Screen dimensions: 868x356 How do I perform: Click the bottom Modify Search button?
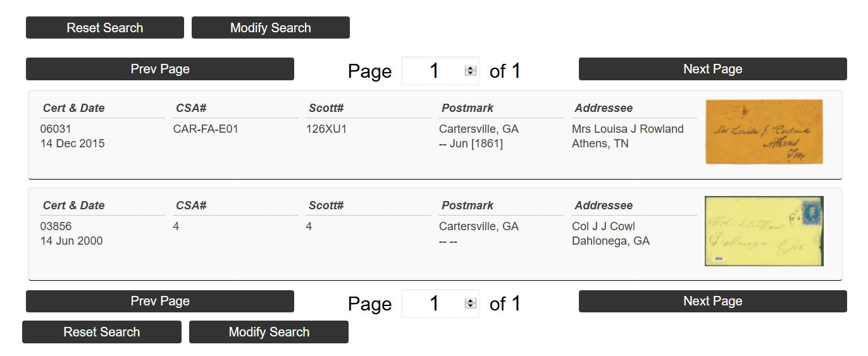269,332
